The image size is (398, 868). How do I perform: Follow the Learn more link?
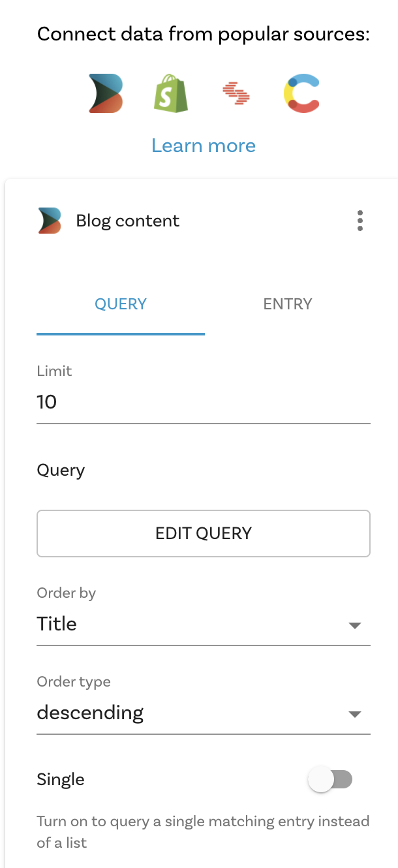tap(204, 146)
